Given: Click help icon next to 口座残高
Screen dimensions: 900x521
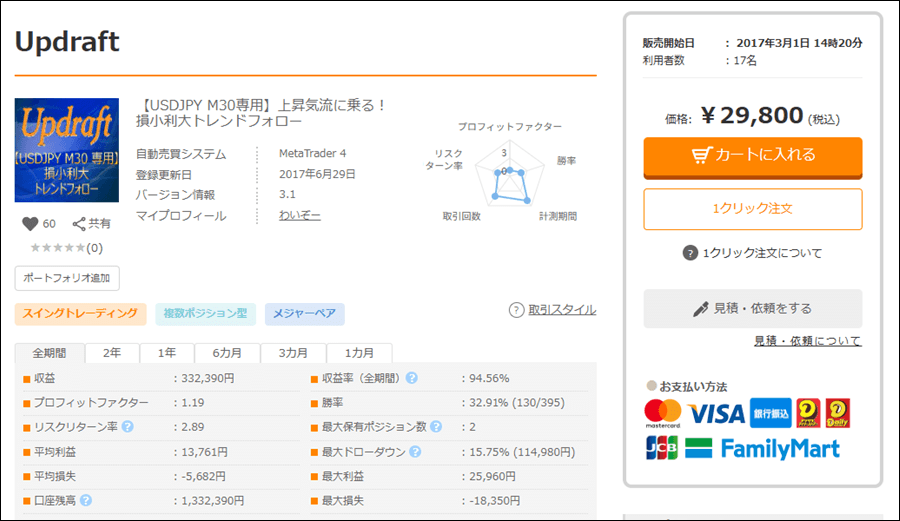Looking at the screenshot, I should [86, 500].
